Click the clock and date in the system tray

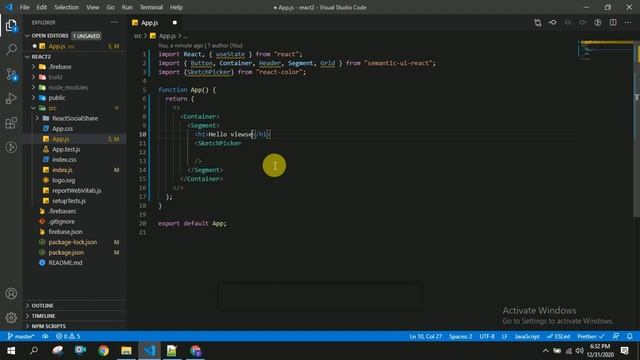tap(600, 351)
